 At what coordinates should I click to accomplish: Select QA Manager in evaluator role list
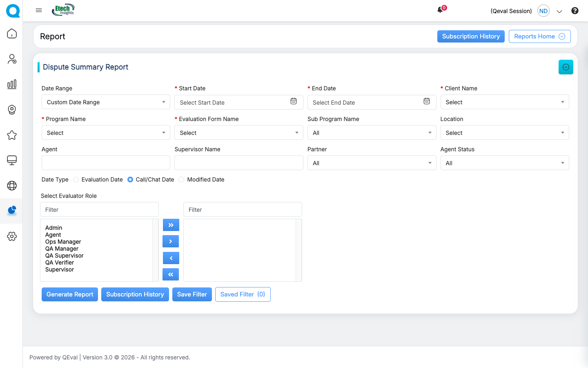tap(62, 249)
